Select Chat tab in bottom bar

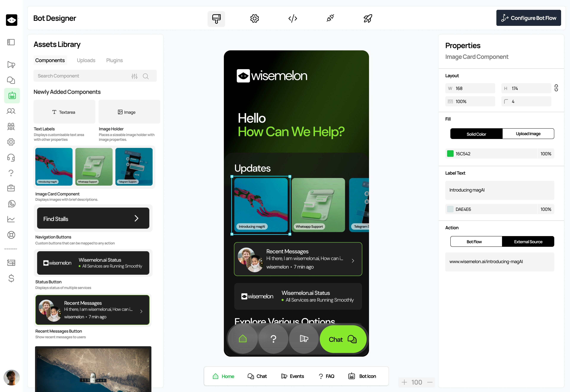(257, 376)
